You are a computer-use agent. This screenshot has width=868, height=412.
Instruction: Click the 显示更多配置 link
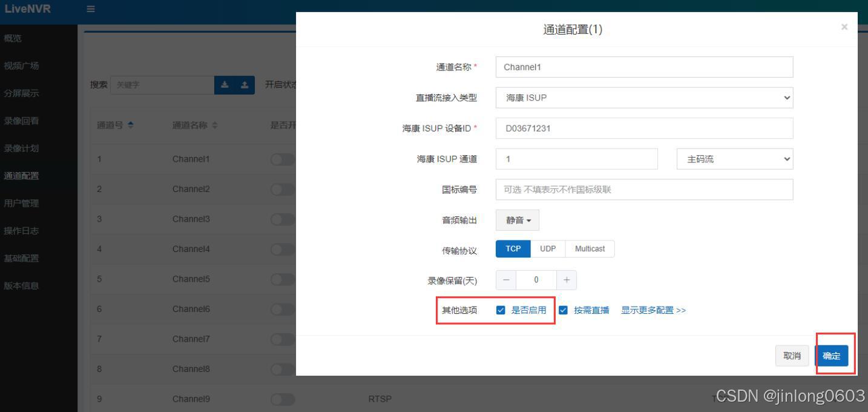(653, 310)
